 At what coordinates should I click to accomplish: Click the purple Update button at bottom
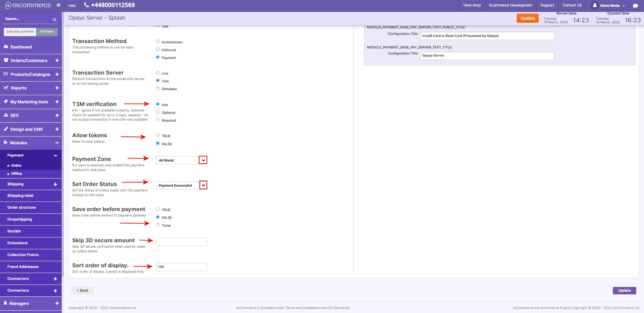pyautogui.click(x=624, y=290)
